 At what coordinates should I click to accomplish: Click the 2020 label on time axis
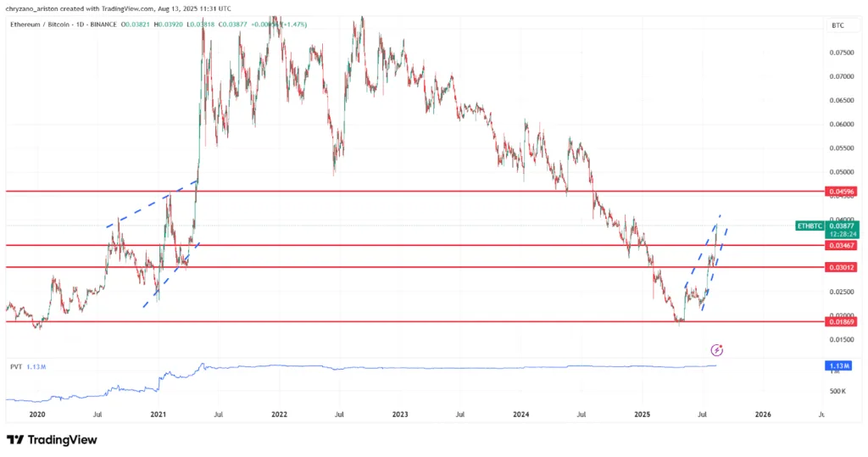pyautogui.click(x=37, y=415)
